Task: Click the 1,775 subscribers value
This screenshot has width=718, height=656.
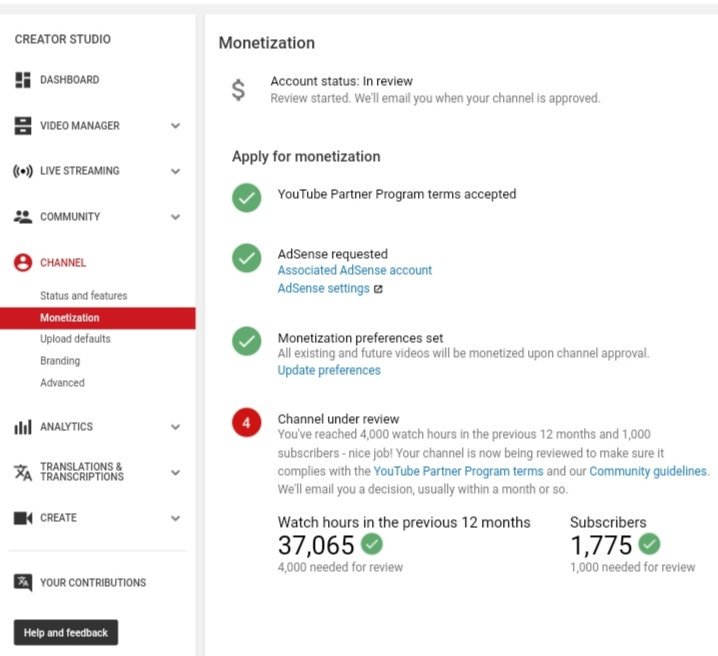Action: [x=602, y=545]
